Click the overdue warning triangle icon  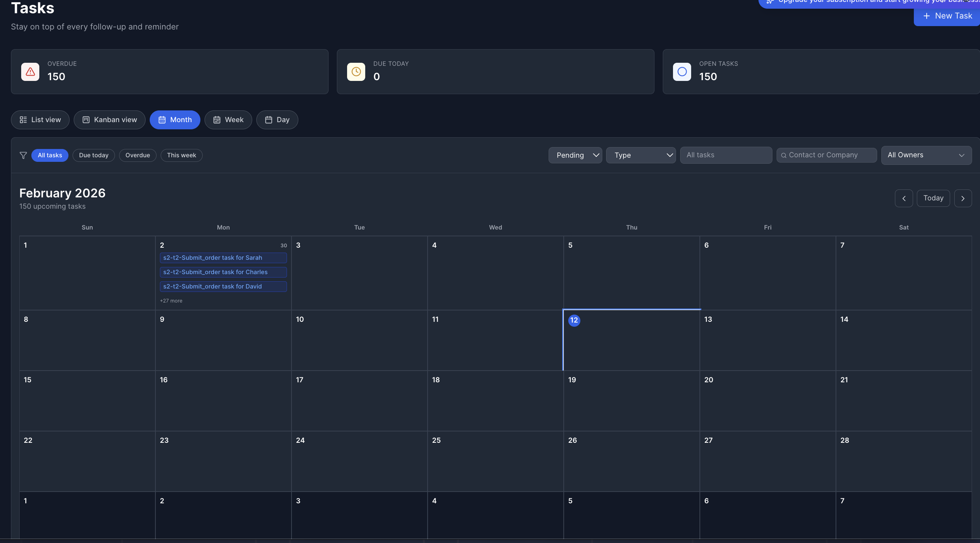click(x=30, y=71)
